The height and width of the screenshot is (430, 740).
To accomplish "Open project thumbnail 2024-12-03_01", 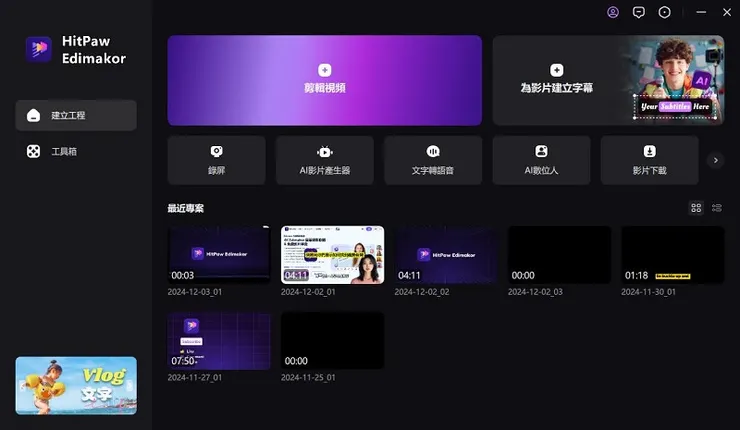I will point(219,255).
